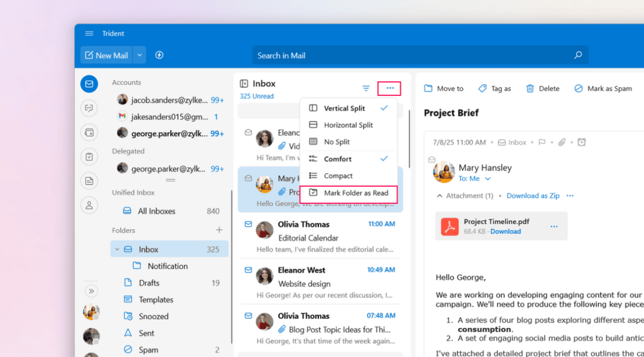The width and height of the screenshot is (644, 357).
Task: Open the three-dot menu next to Download as Zip
Action: pos(570,195)
